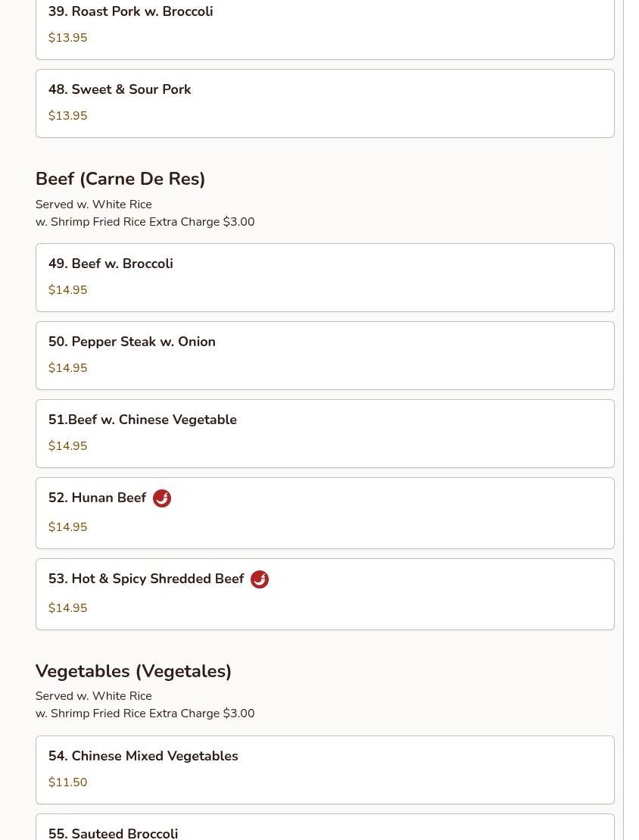Open 50. Pepper Steak w. Onion
This screenshot has width=639, height=840.
pos(325,356)
